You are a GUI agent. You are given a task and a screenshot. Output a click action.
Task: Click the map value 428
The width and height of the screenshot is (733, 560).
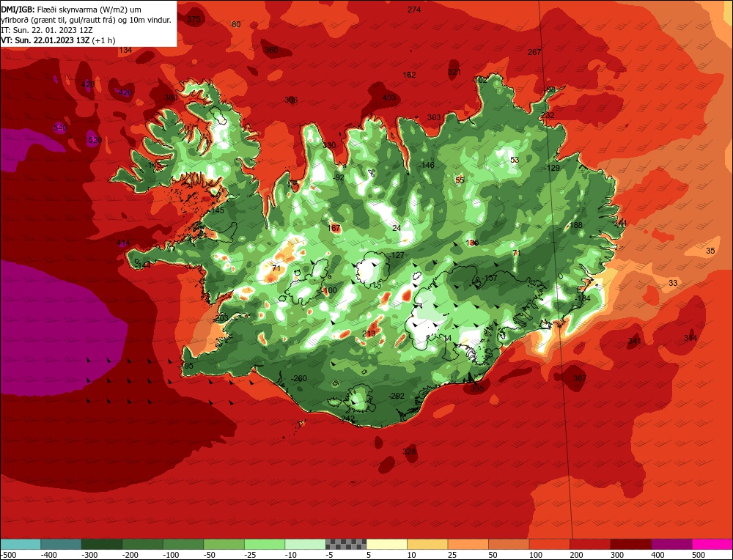pyautogui.click(x=88, y=84)
